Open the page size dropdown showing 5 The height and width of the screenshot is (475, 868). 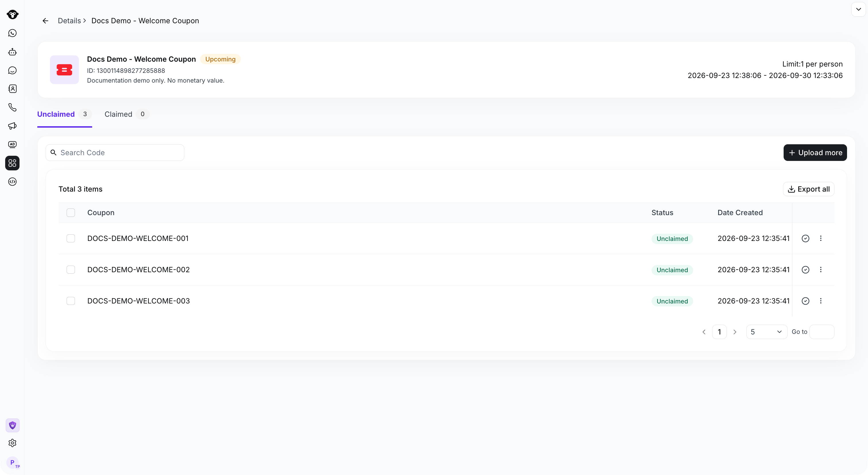coord(767,332)
